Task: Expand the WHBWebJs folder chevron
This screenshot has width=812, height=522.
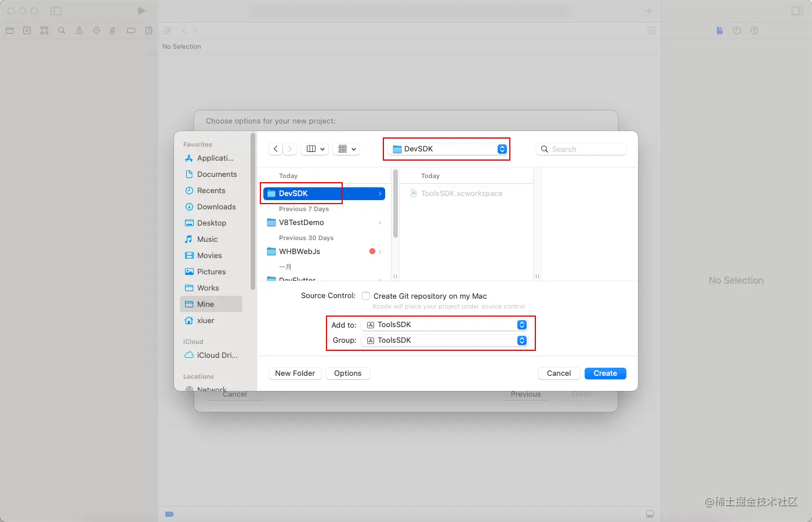Action: [x=380, y=252]
